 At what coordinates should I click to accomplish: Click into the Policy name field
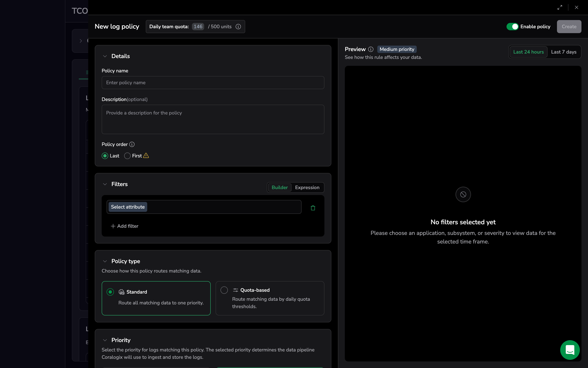(x=213, y=83)
